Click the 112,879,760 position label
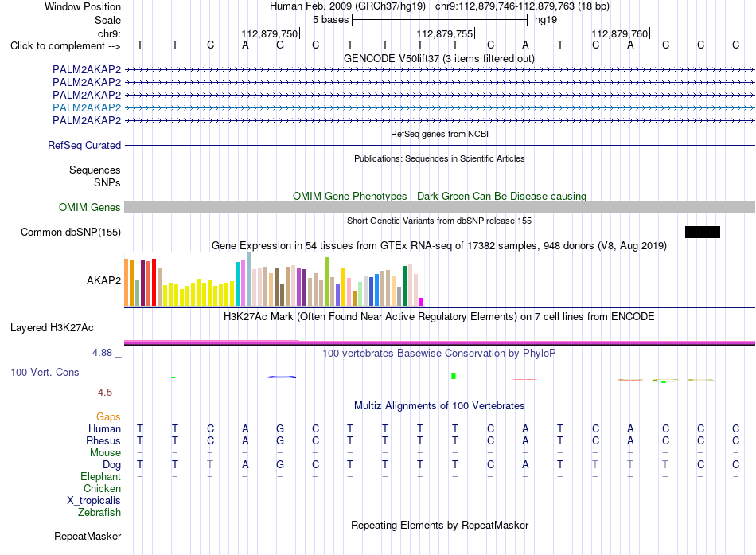 pos(620,33)
